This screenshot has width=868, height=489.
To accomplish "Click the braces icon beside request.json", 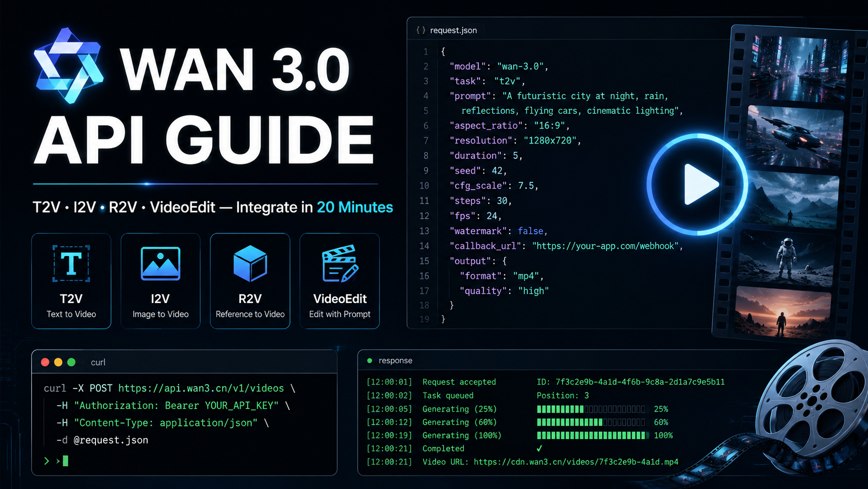I will tap(421, 30).
